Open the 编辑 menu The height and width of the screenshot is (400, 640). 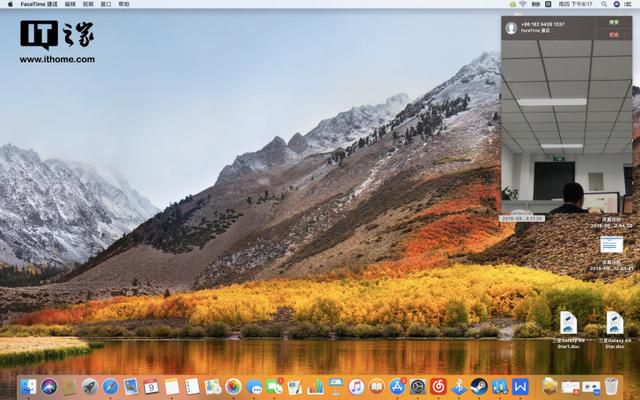click(x=70, y=4)
